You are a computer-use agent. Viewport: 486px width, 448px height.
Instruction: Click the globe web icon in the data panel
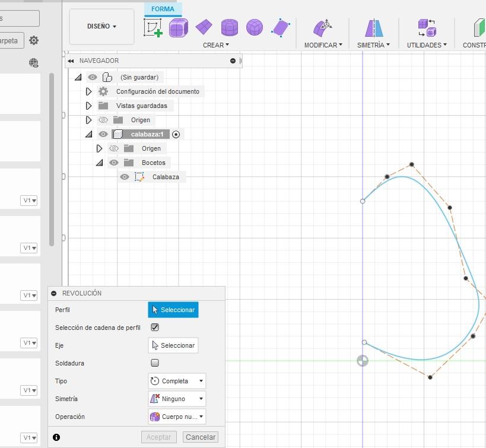33,63
